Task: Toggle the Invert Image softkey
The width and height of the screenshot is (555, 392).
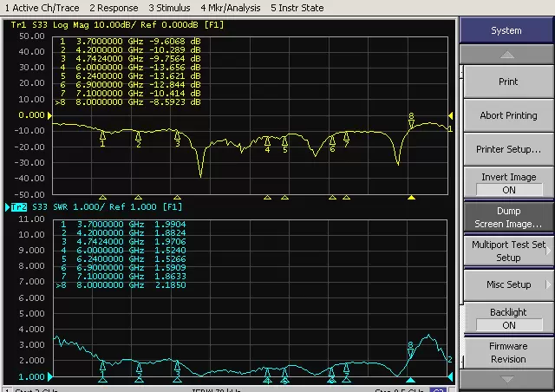Action: click(x=508, y=183)
